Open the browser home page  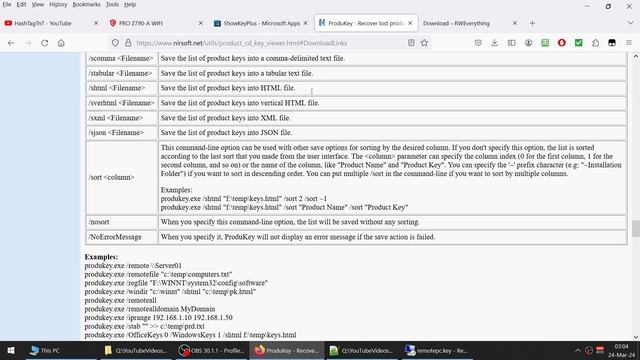coord(61,43)
